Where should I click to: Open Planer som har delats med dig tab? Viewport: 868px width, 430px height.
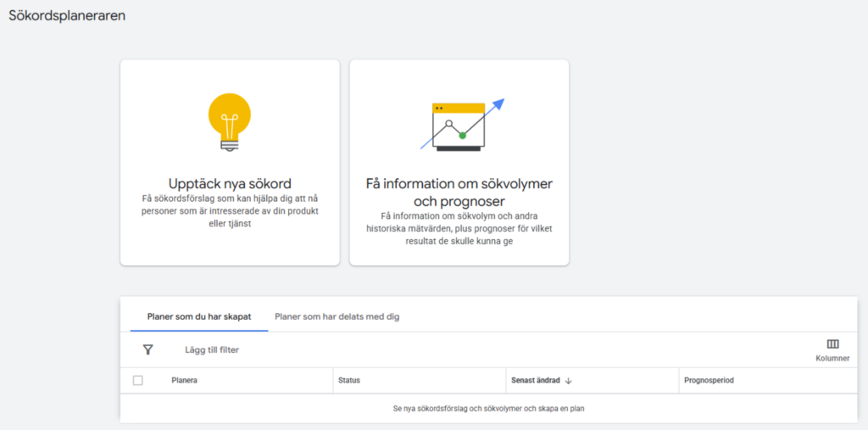pos(337,316)
